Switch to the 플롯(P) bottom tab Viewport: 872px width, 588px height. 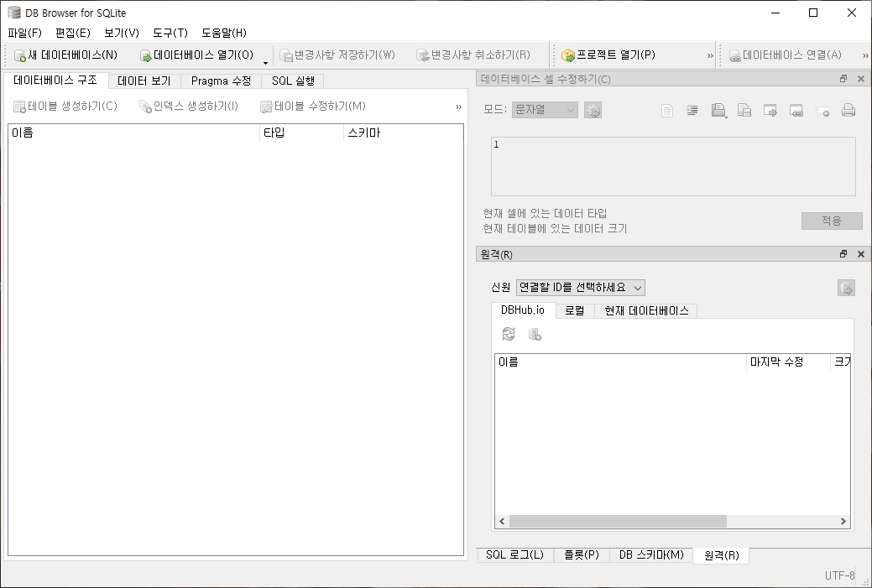pyautogui.click(x=582, y=555)
